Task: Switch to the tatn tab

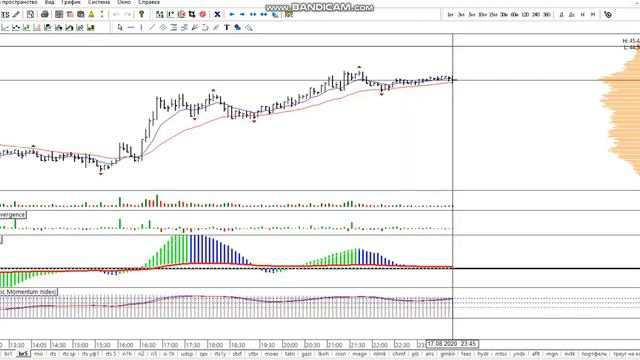Action: pyautogui.click(x=290, y=354)
